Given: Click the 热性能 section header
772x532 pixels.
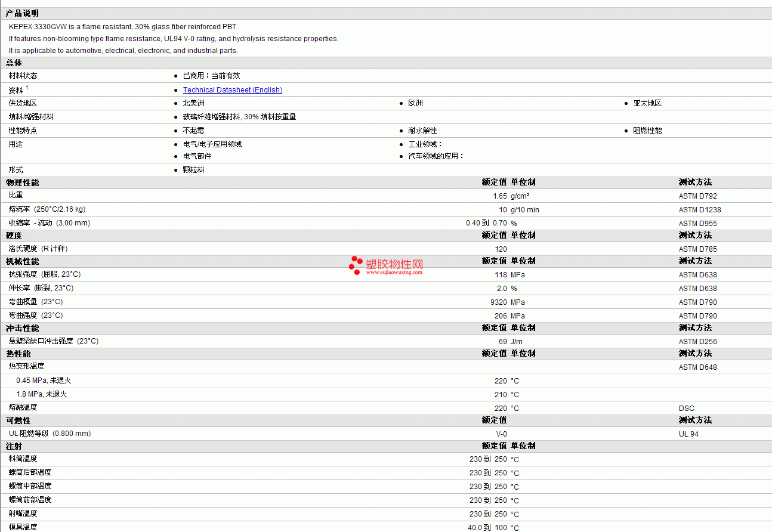Looking at the screenshot, I should pos(18,354).
